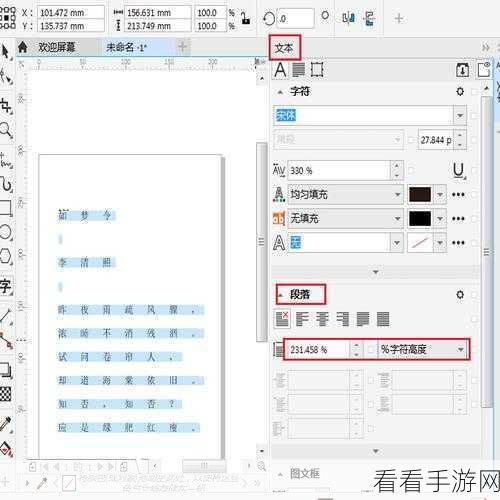The width and height of the screenshot is (500, 500).
Task: Expand the 图文框 section
Action: pos(280,474)
